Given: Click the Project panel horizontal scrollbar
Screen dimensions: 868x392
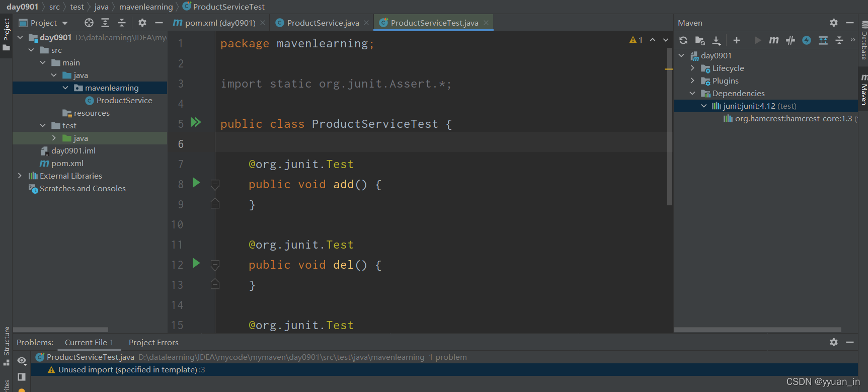Looking at the screenshot, I should tap(61, 330).
